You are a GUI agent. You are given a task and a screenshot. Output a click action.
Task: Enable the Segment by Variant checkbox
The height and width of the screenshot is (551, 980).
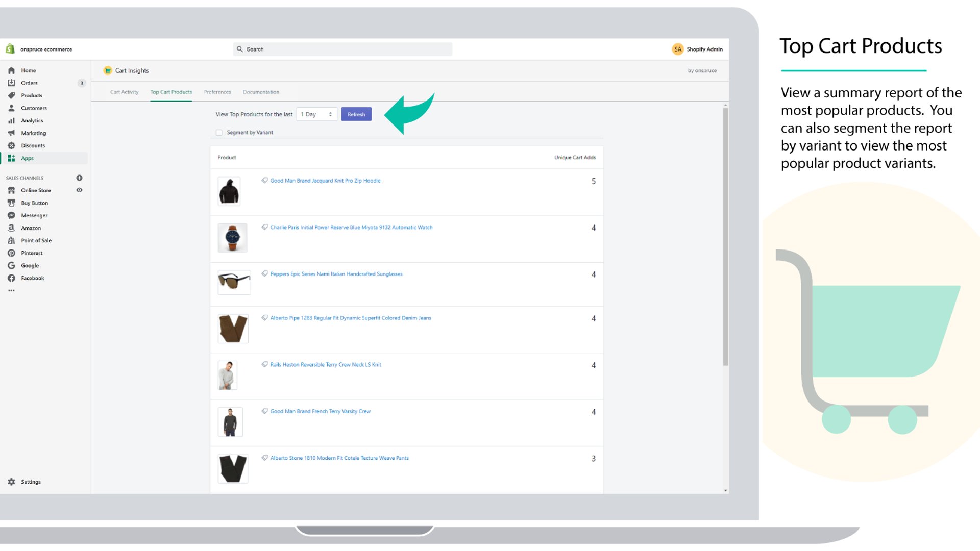[x=219, y=133]
